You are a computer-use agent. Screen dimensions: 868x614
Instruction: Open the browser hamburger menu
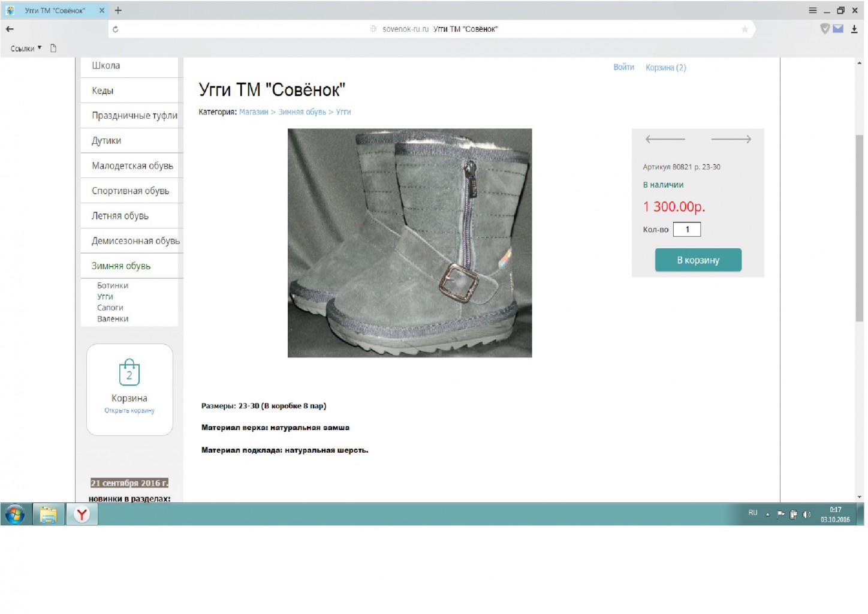point(812,10)
